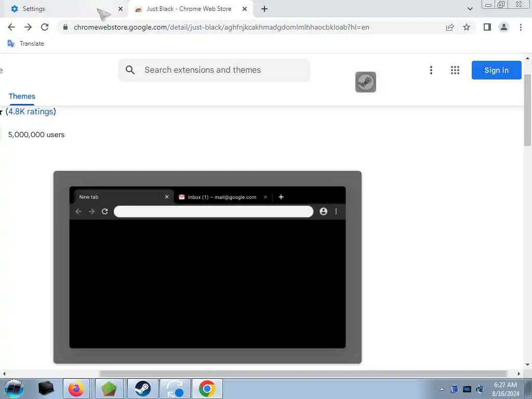Image resolution: width=532 pixels, height=399 pixels.
Task: Click the vertical scrollbar thumb
Action: [x=528, y=110]
